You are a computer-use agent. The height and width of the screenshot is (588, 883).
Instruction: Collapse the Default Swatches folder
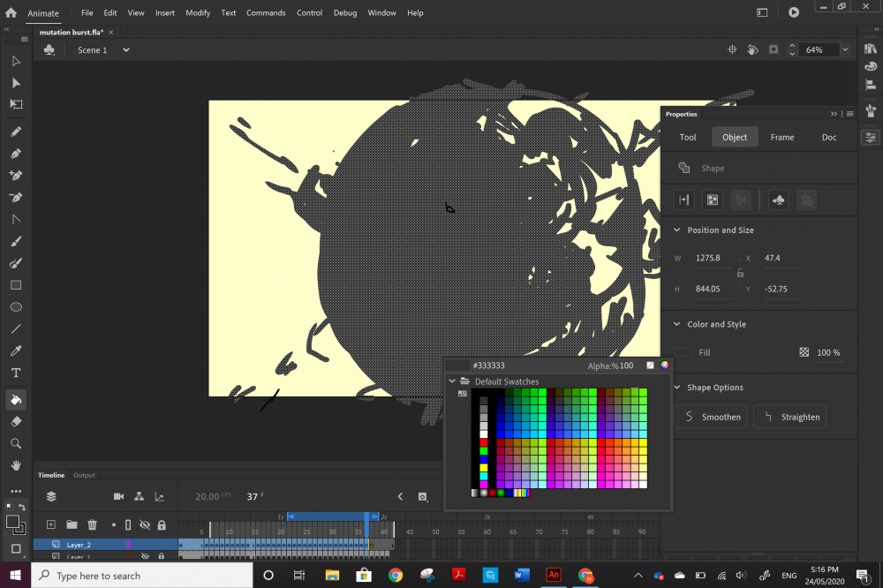click(453, 381)
